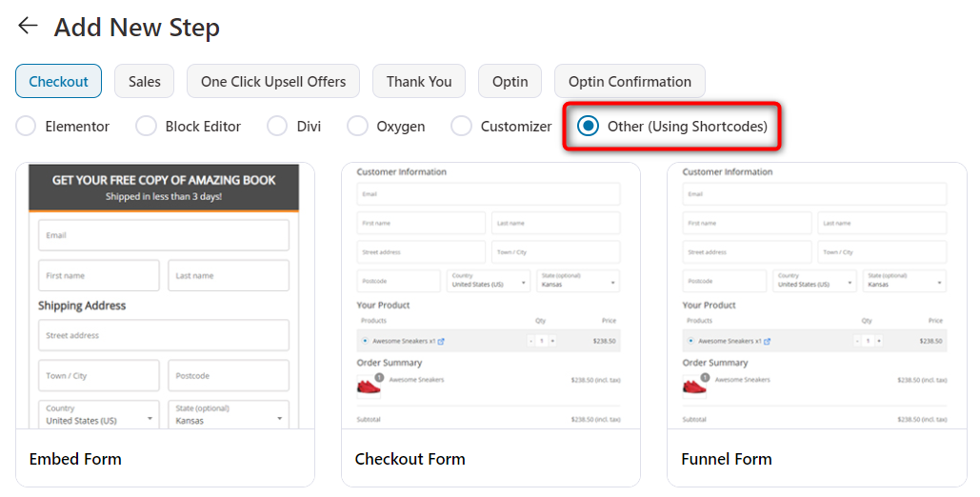Select the Optin tab
Viewport: 980px width, 497px height.
point(510,82)
